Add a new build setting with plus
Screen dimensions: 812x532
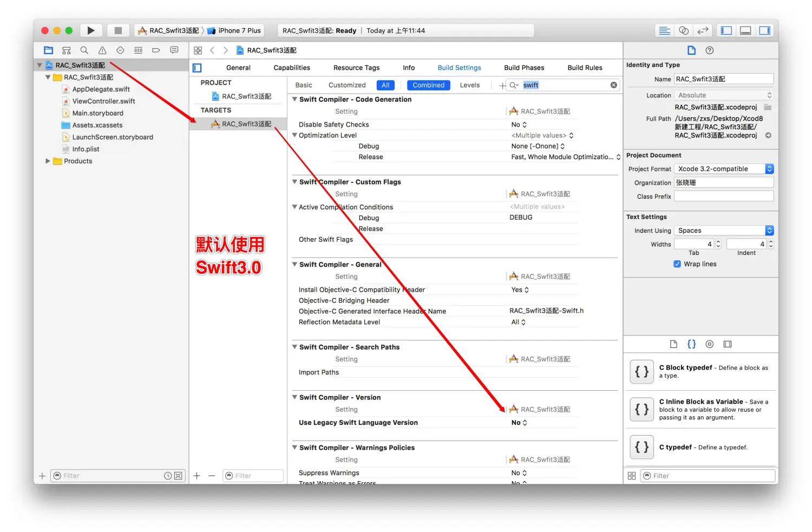pyautogui.click(x=502, y=86)
